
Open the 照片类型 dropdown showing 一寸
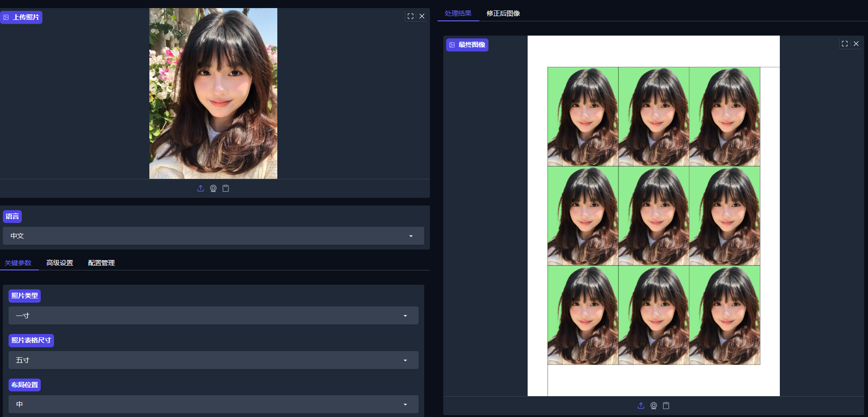tap(213, 315)
